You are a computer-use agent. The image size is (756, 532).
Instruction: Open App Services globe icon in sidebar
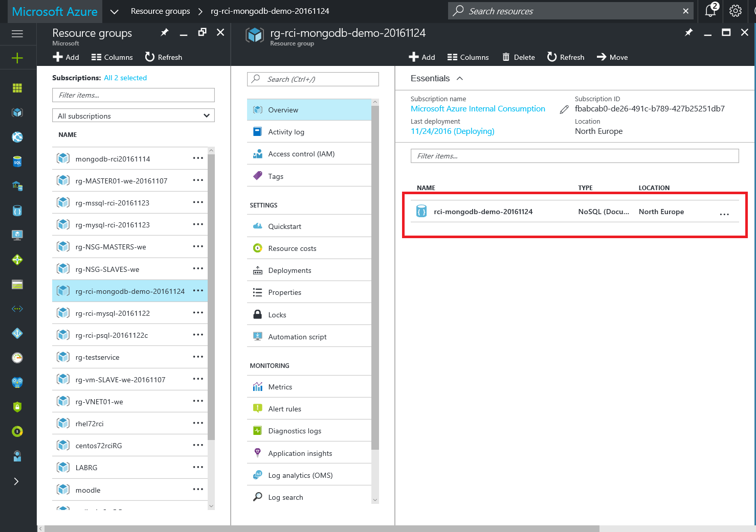[17, 137]
